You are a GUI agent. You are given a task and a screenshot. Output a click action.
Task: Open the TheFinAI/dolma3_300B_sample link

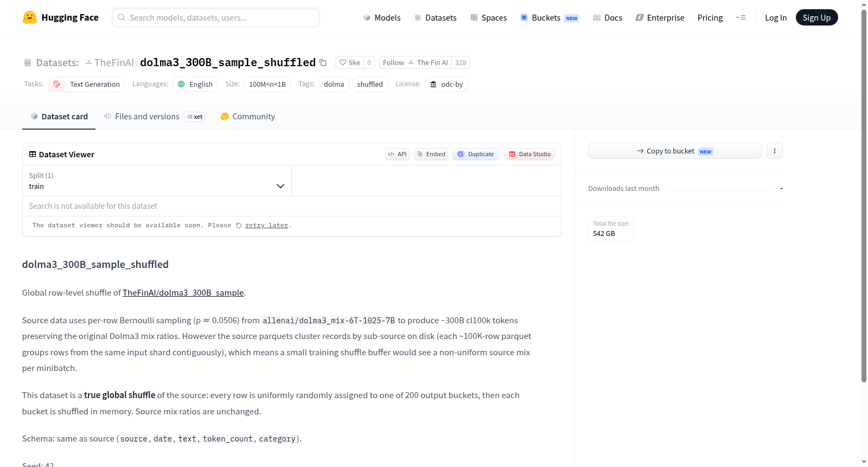point(183,293)
